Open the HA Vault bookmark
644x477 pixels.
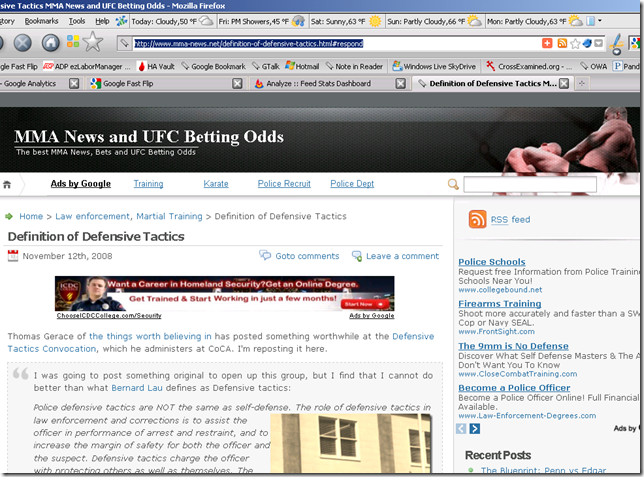click(x=156, y=67)
